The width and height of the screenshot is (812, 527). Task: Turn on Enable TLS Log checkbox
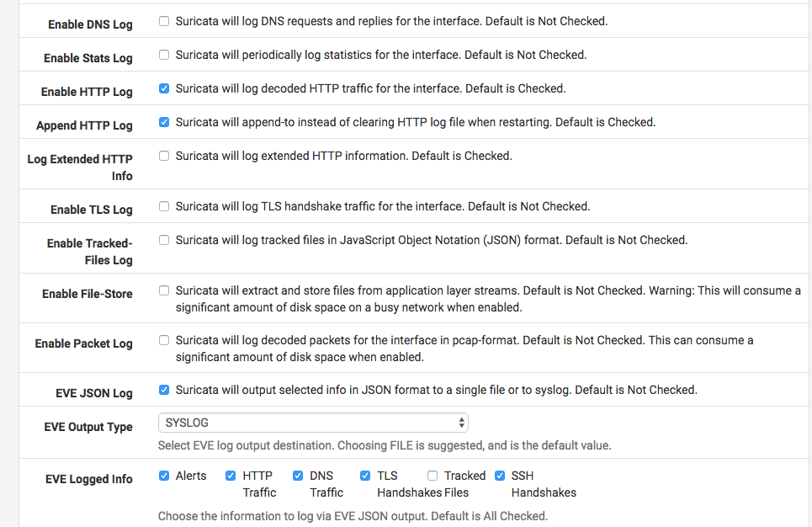coord(164,206)
